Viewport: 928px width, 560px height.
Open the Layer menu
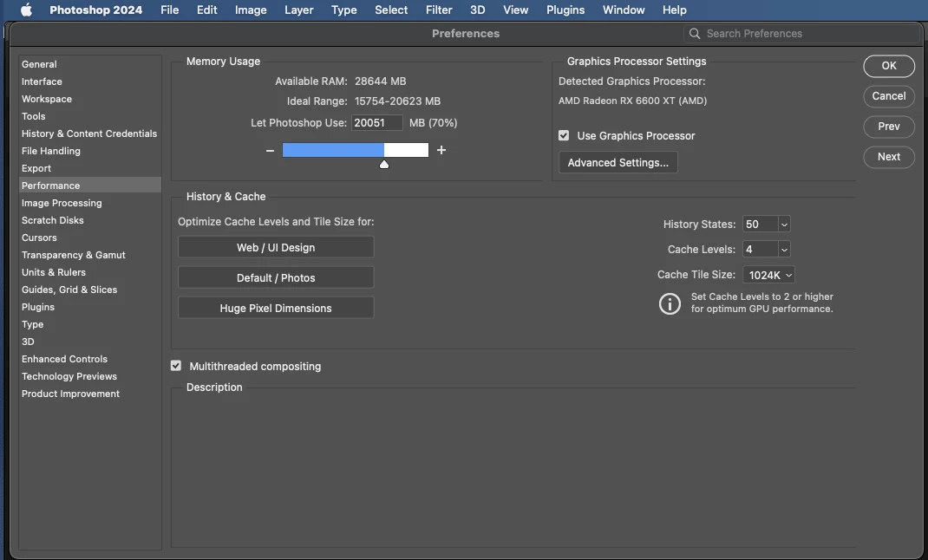pos(299,10)
